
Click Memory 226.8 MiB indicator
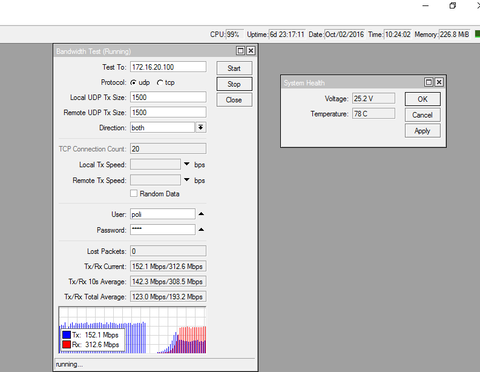[x=454, y=34]
